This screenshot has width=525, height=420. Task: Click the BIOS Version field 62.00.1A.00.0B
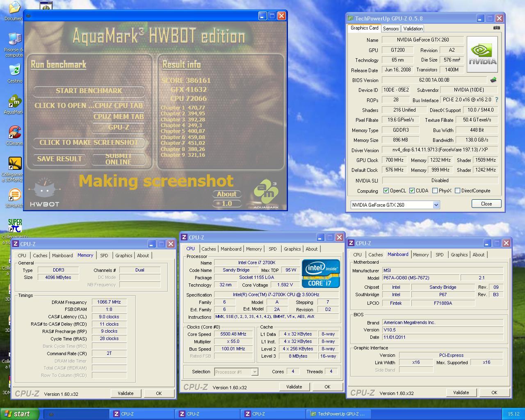pos(434,80)
